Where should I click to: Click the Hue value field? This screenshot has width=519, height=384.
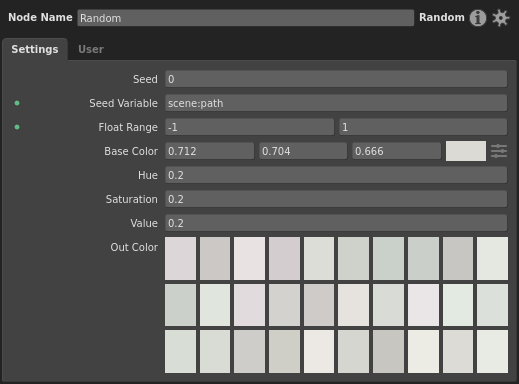tap(336, 175)
